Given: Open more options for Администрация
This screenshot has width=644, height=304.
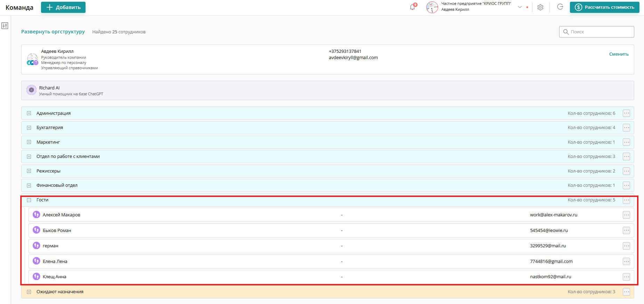Looking at the screenshot, I should point(627,113).
